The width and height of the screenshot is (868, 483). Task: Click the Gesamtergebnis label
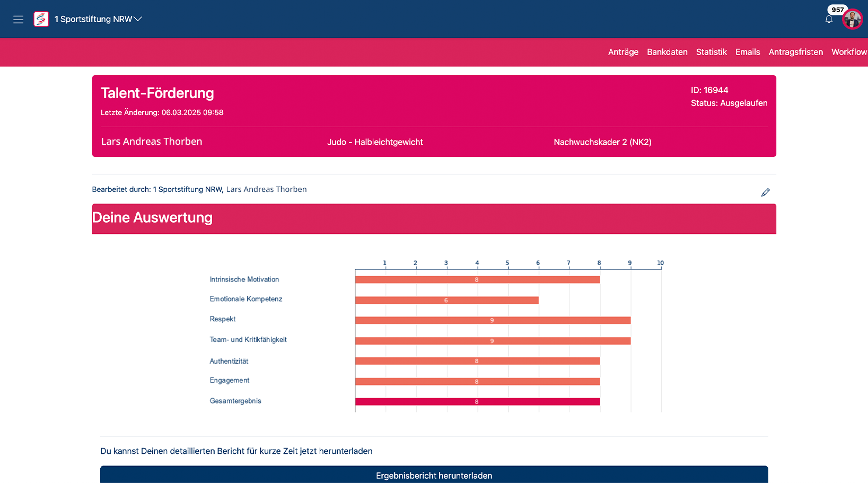tap(235, 401)
